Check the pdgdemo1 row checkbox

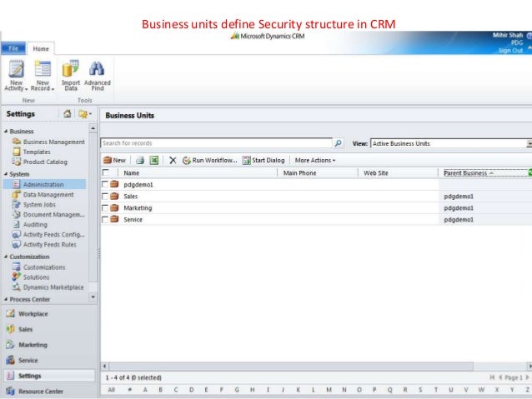tap(105, 184)
